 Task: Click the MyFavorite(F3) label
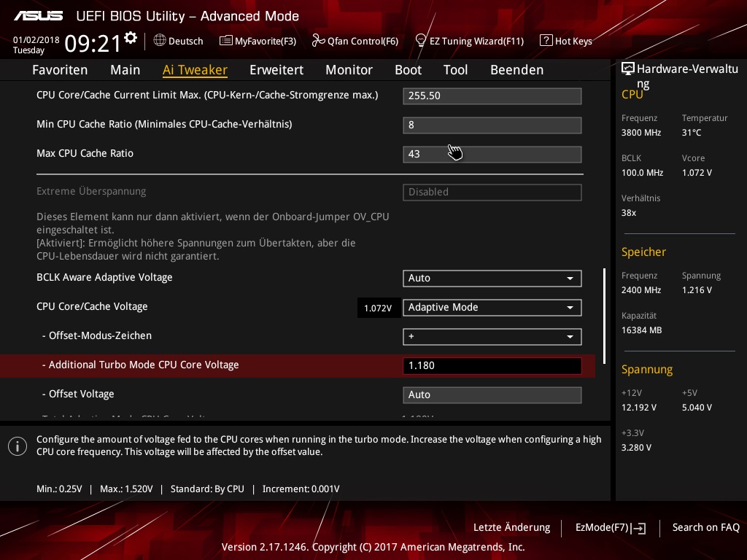(266, 41)
